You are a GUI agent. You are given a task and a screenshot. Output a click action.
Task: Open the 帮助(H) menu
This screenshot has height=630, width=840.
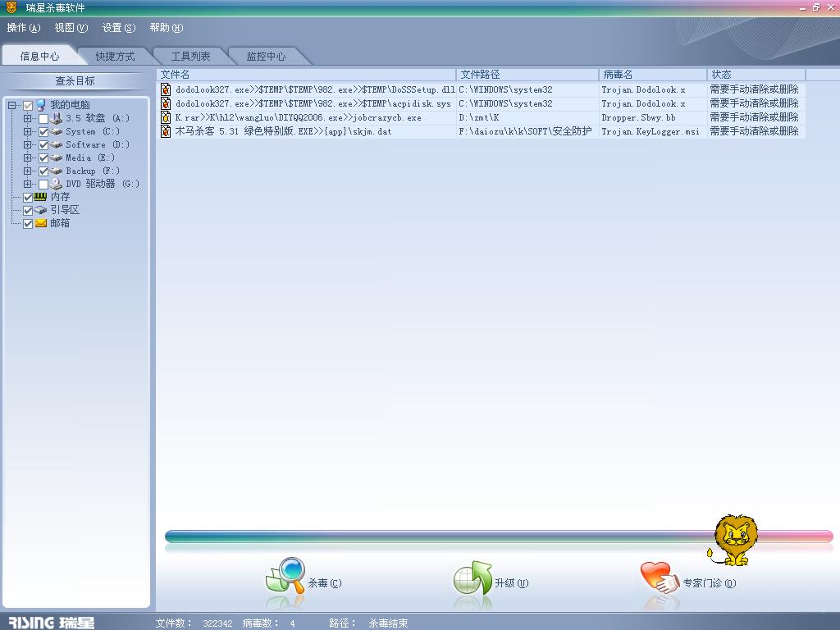pos(167,28)
